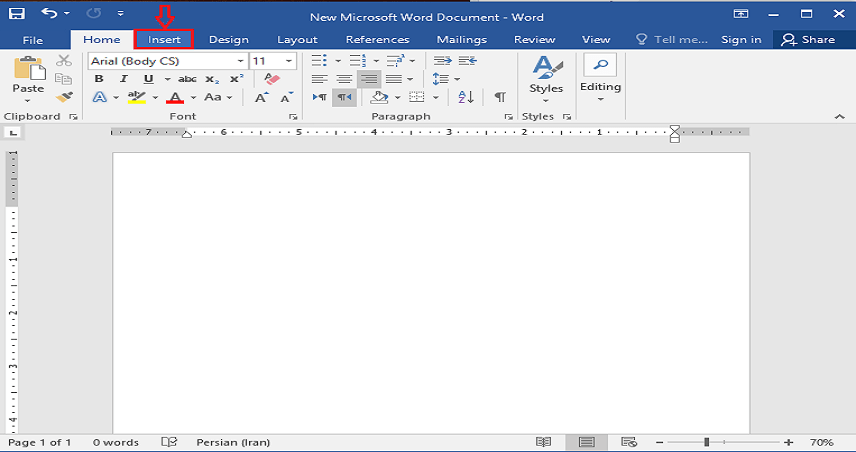Go to the Mailings tab

click(461, 40)
